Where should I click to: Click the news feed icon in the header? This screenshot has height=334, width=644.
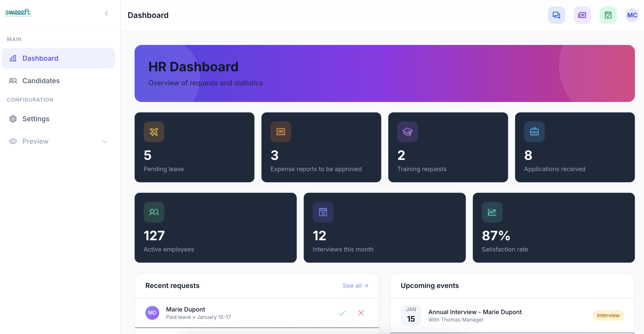click(x=582, y=15)
